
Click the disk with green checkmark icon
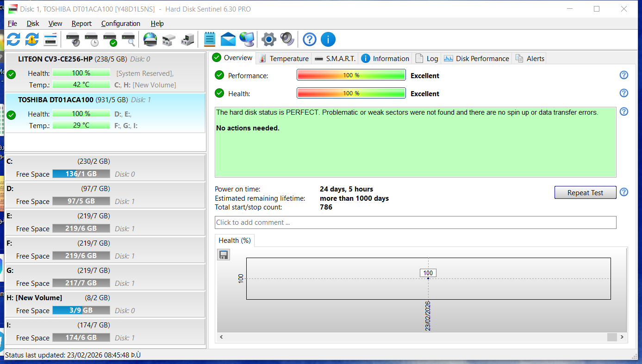click(110, 40)
